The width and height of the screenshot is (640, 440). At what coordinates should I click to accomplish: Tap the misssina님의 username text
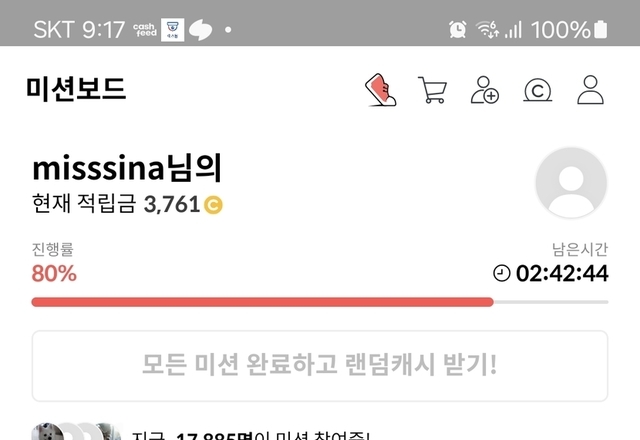coord(127,168)
